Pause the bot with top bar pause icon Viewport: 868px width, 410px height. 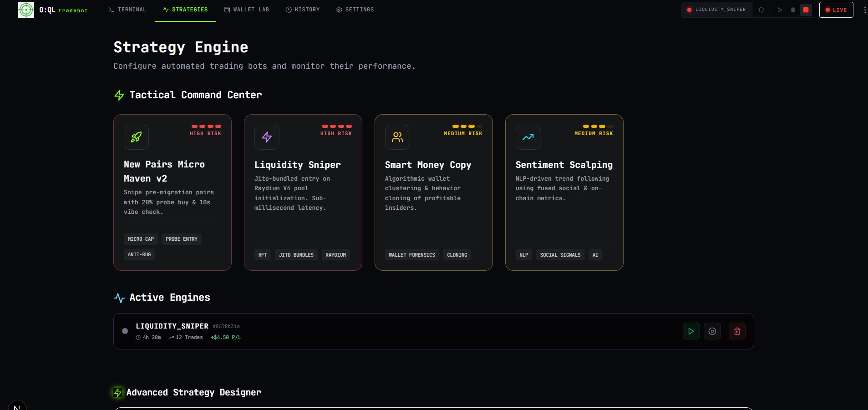pos(793,10)
